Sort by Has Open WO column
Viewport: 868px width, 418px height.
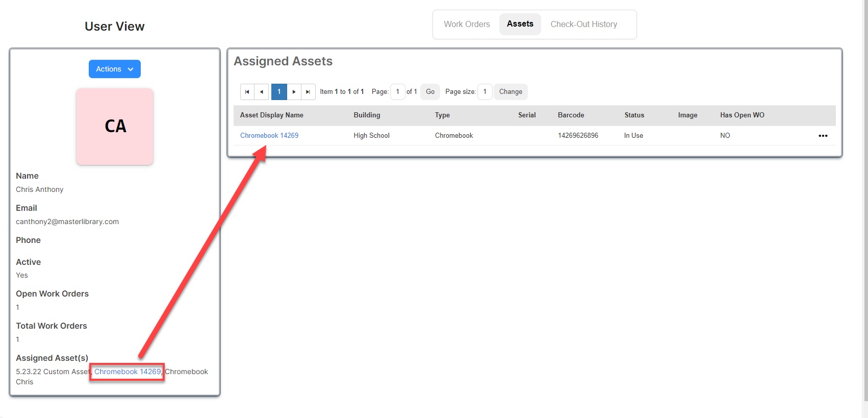tap(742, 115)
